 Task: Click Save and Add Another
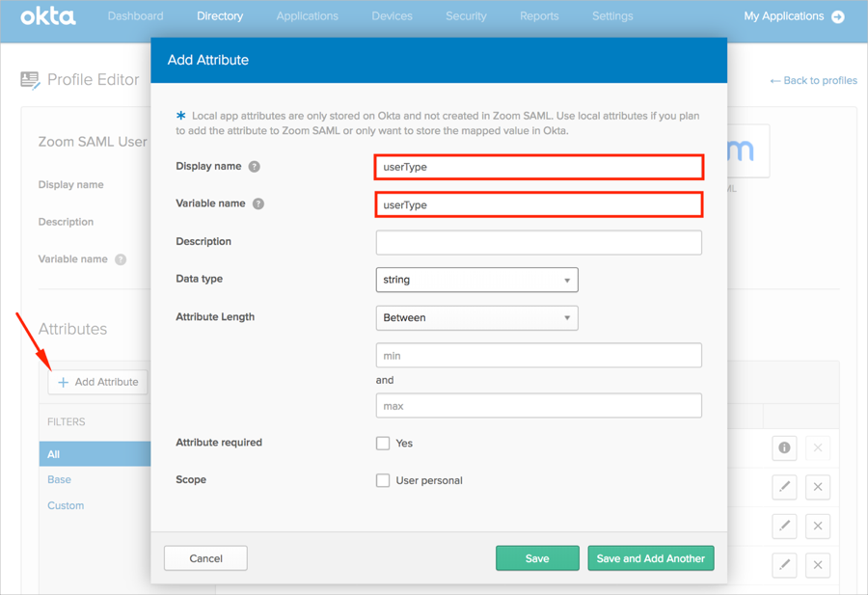(650, 558)
